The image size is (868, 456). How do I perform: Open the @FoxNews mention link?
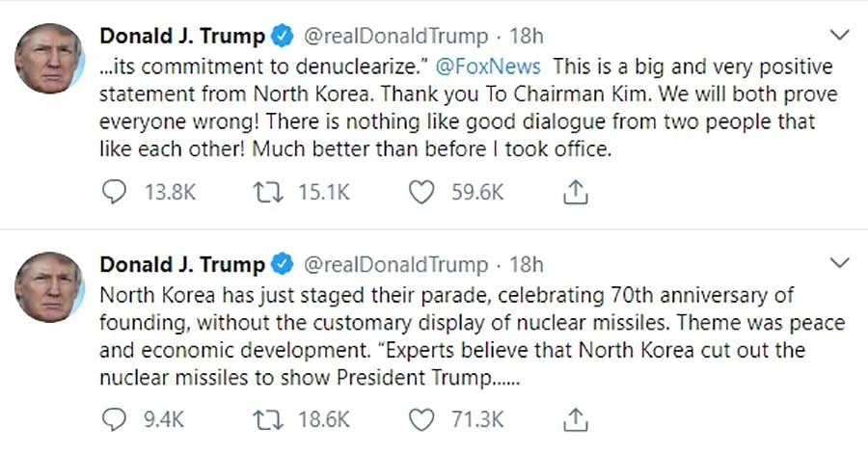(488, 67)
